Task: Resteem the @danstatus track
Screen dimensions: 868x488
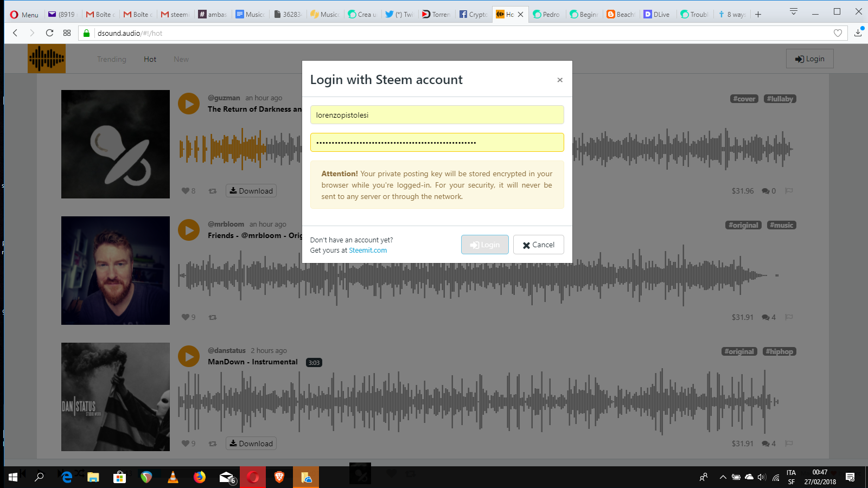Action: (x=212, y=443)
